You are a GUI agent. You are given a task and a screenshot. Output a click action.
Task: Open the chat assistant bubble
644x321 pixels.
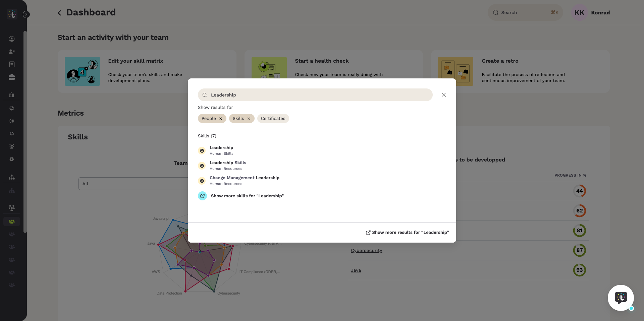621,298
